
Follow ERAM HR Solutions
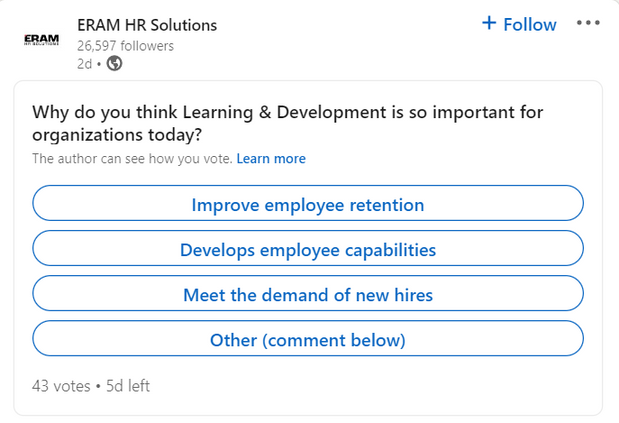click(x=520, y=24)
